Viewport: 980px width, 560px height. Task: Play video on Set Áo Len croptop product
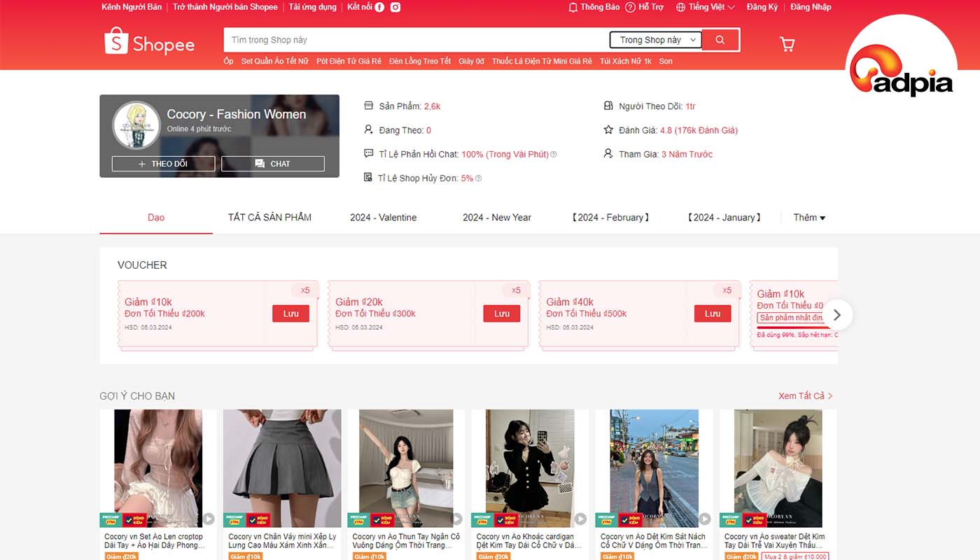209,519
